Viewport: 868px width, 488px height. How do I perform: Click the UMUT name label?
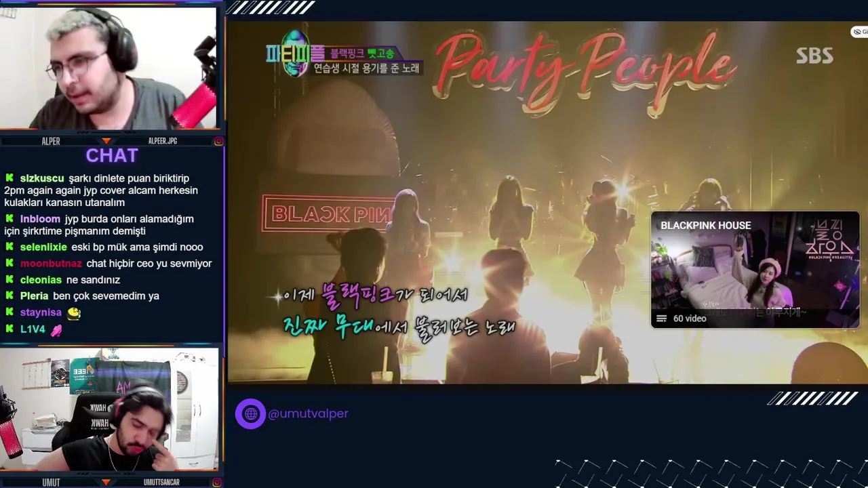point(51,483)
